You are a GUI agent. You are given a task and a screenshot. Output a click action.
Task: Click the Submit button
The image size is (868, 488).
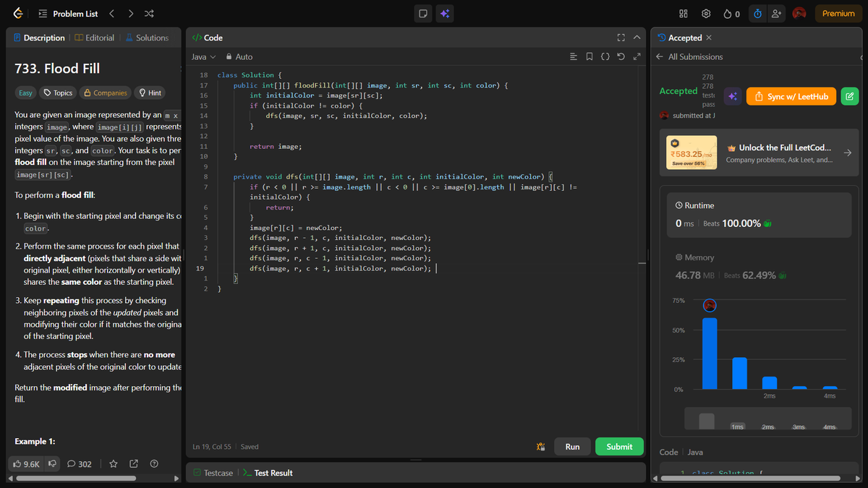(619, 447)
